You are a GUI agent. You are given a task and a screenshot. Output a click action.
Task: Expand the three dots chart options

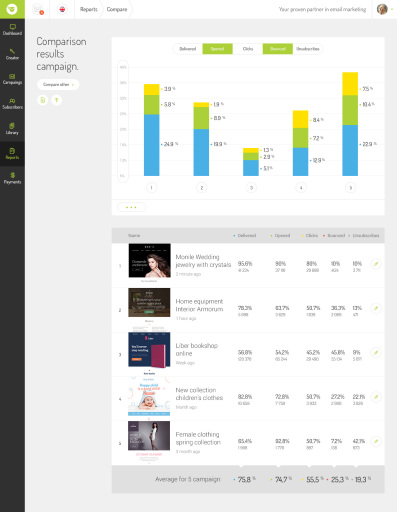(x=131, y=207)
